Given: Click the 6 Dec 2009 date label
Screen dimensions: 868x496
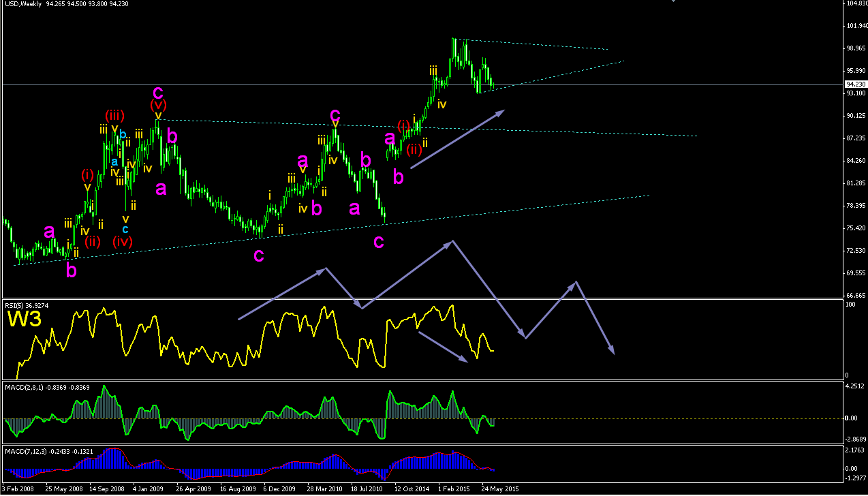Looking at the screenshot, I should click(x=279, y=489).
